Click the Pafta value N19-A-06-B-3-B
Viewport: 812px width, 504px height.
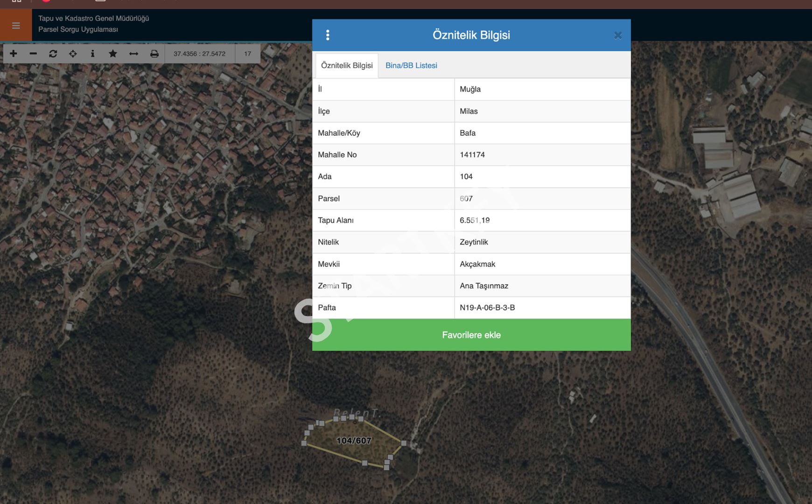[487, 308]
